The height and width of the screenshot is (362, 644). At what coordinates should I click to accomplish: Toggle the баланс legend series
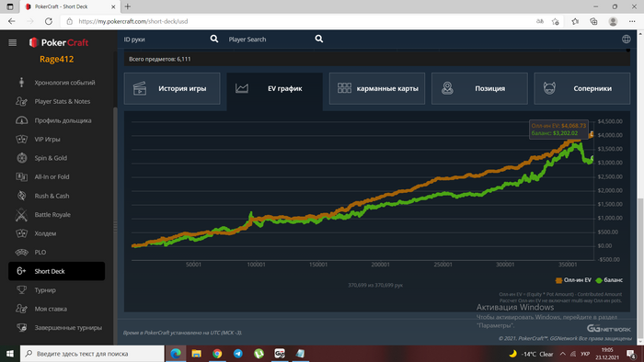pos(609,280)
